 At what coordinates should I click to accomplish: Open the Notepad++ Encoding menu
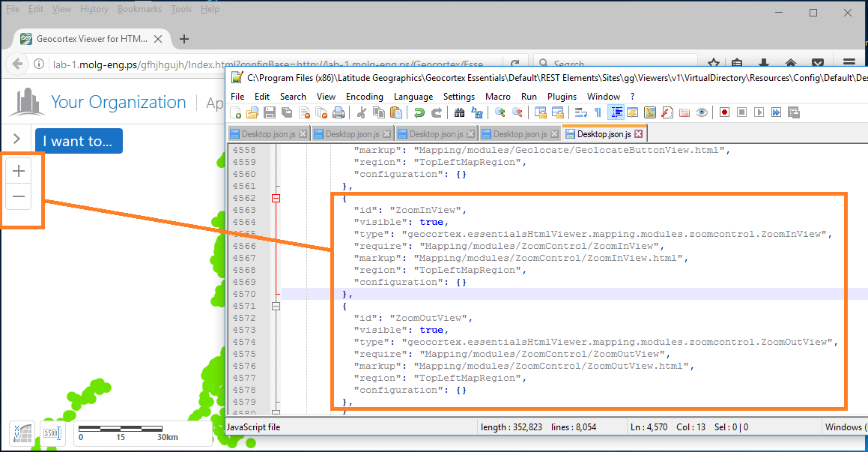pyautogui.click(x=364, y=97)
